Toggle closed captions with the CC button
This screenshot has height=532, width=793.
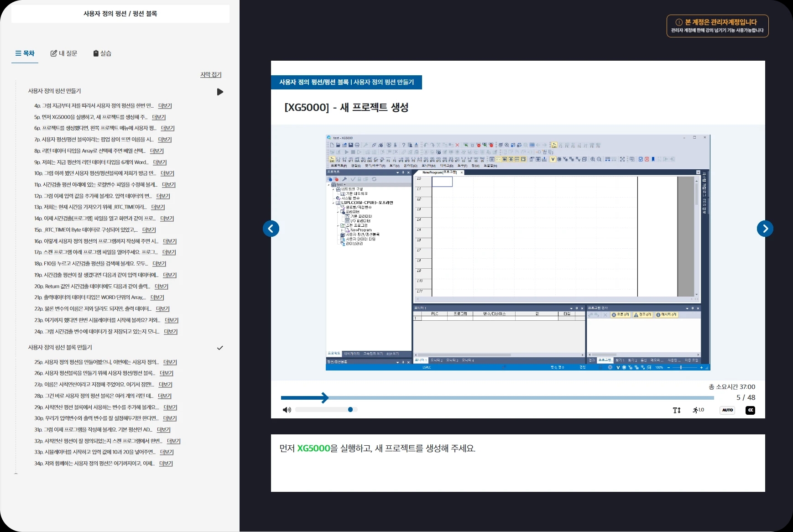750,410
